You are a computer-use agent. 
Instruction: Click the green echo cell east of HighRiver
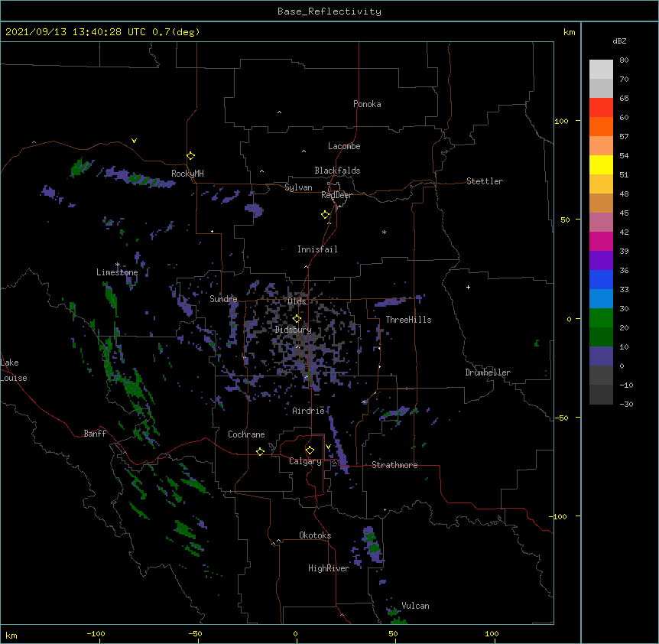(x=372, y=545)
